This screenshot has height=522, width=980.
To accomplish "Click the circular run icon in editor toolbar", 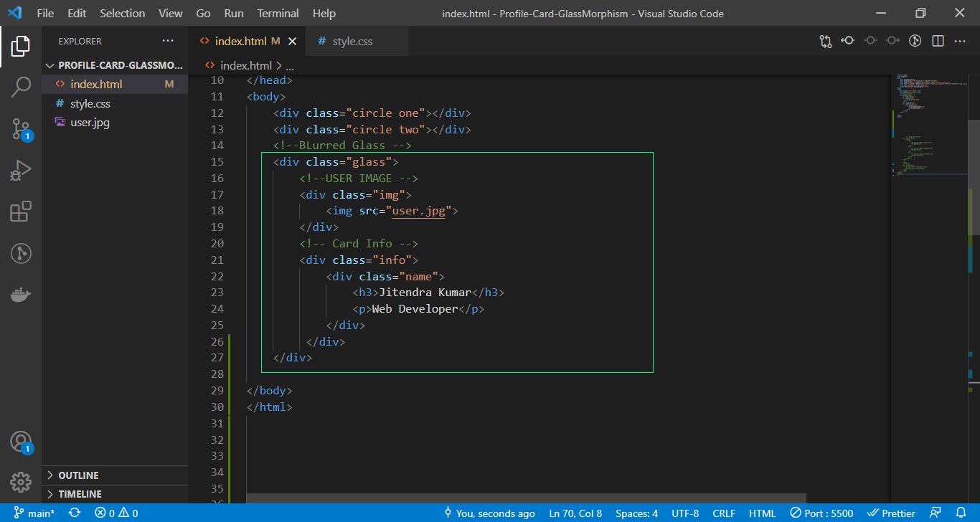I will pyautogui.click(x=915, y=41).
